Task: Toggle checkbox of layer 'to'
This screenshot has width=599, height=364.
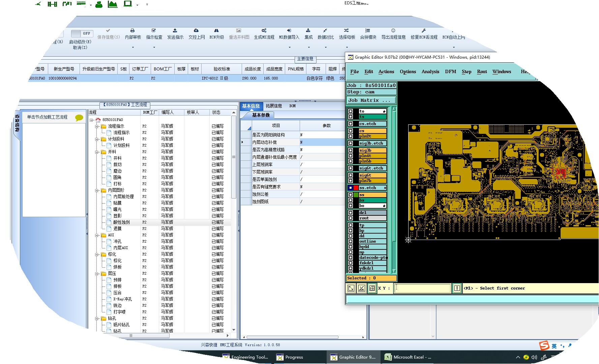Action: tap(351, 111)
